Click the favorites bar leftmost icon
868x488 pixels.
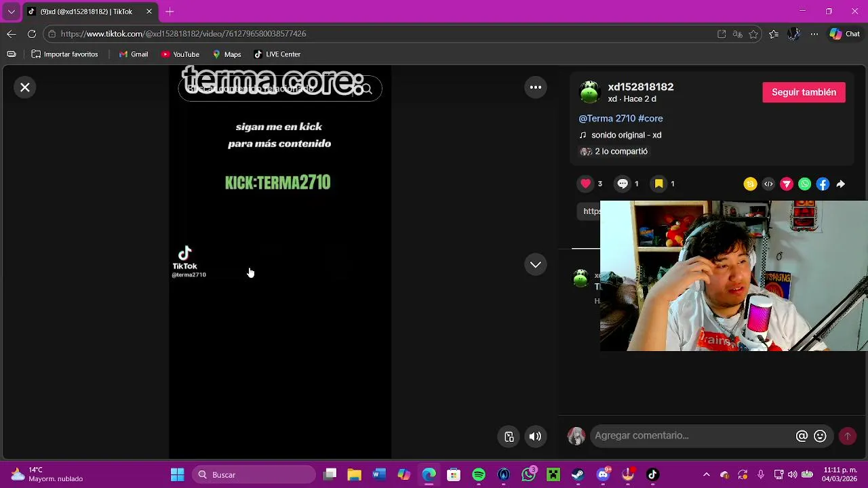(12, 54)
